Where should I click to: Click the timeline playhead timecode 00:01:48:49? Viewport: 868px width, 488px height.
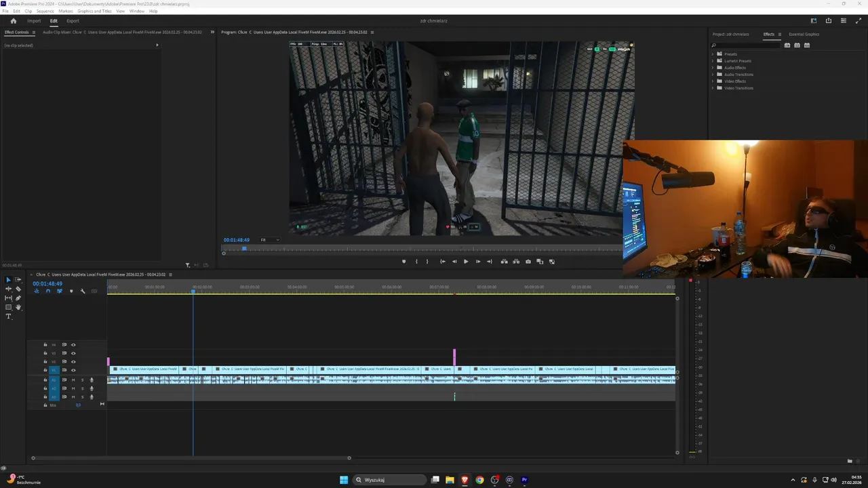coord(47,283)
